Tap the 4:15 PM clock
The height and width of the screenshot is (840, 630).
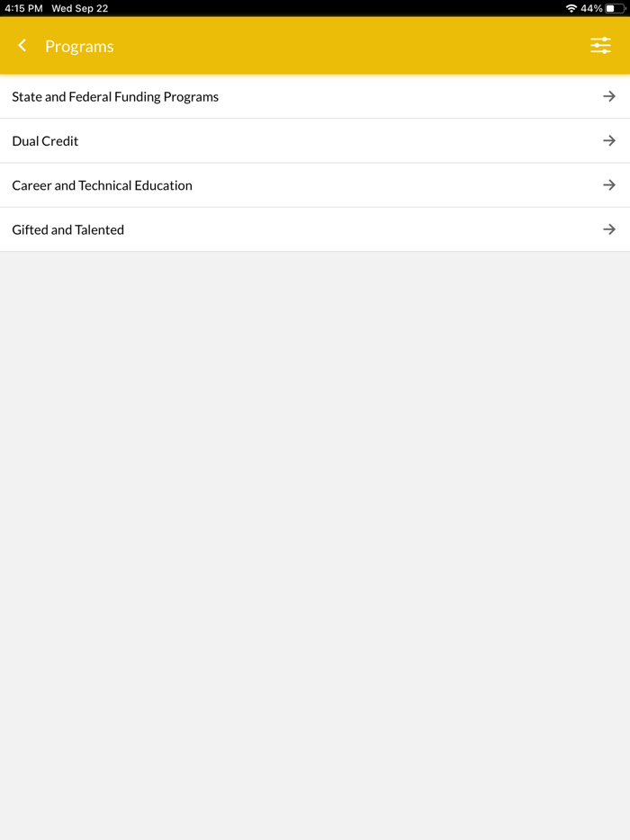(23, 8)
